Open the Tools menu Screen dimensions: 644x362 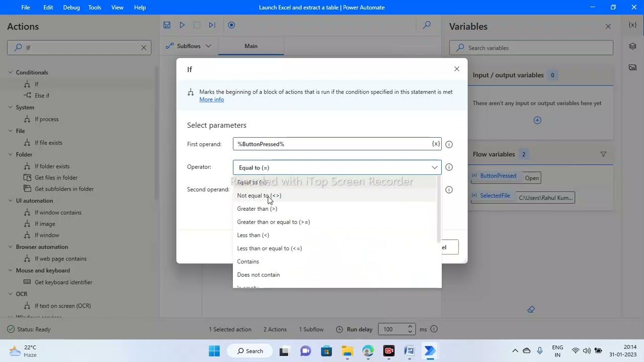[95, 8]
